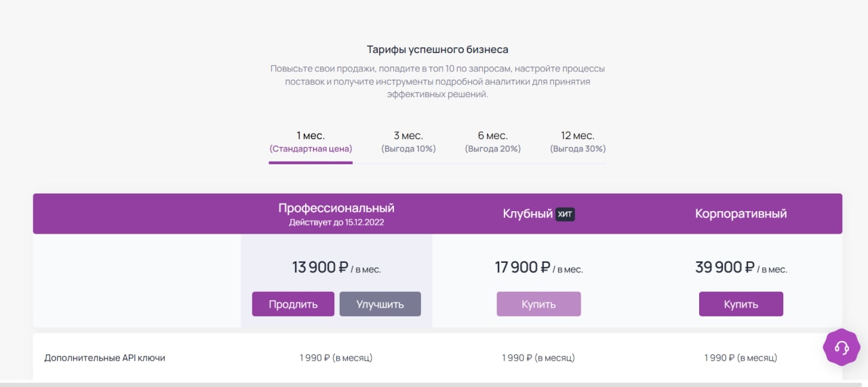Open the support chat headset icon
This screenshot has height=387, width=868.
click(842, 348)
